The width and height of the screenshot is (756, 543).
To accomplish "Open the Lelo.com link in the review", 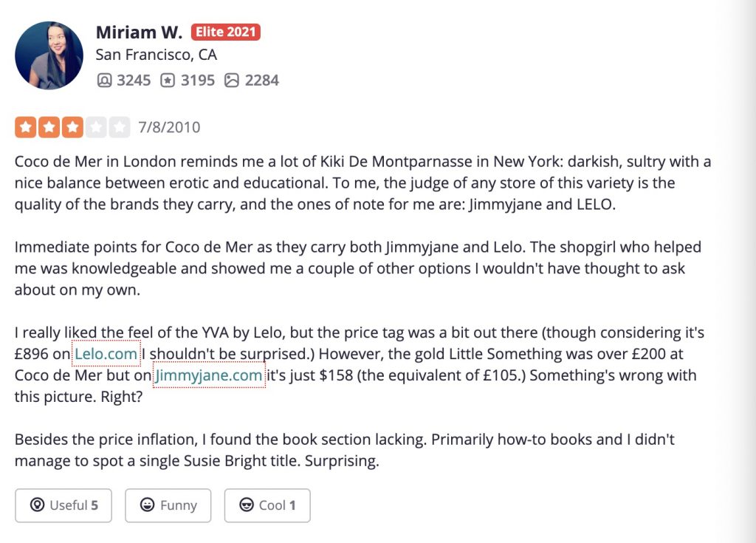I will 106,354.
